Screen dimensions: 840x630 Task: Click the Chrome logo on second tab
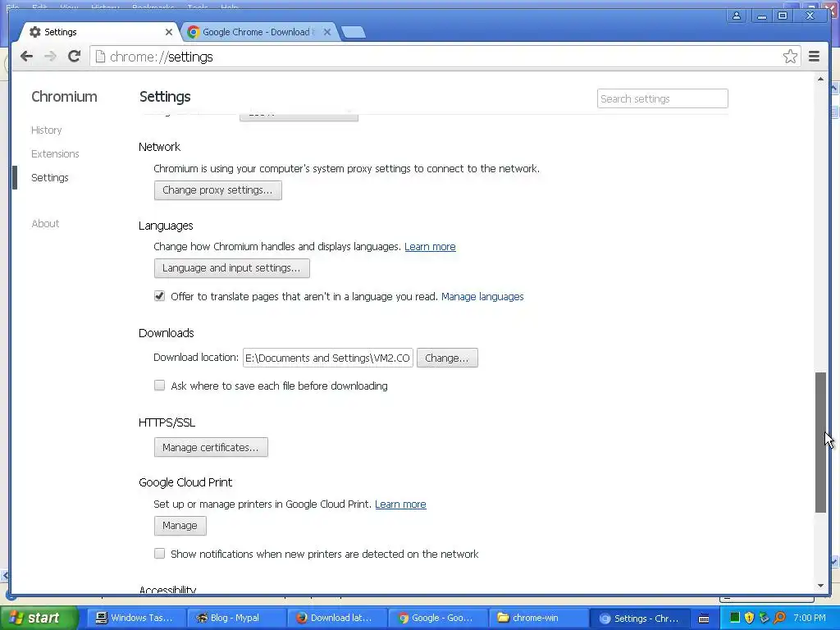pyautogui.click(x=194, y=32)
